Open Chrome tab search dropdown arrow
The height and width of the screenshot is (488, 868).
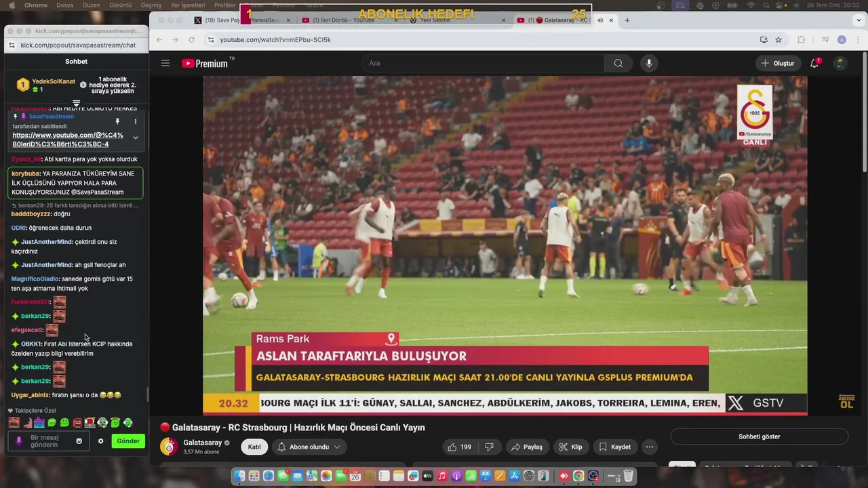pyautogui.click(x=857, y=20)
